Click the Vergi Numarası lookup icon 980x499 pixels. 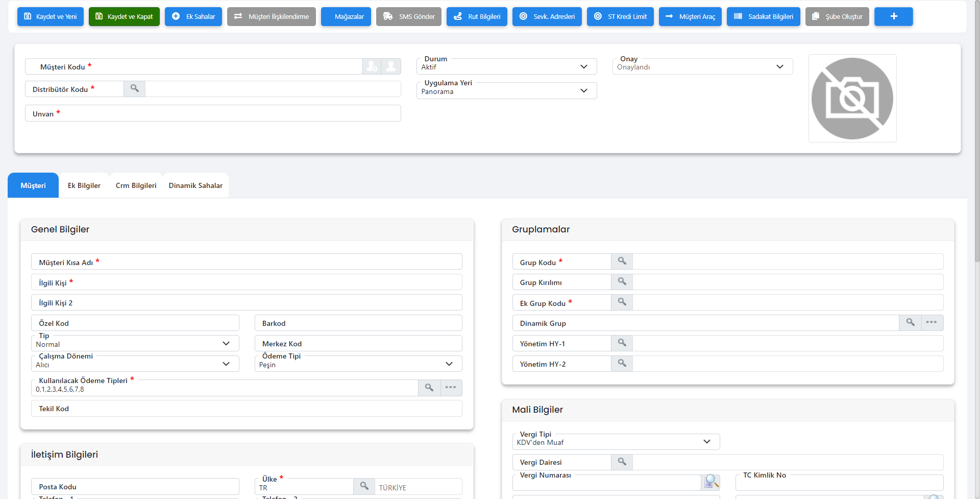(x=711, y=482)
